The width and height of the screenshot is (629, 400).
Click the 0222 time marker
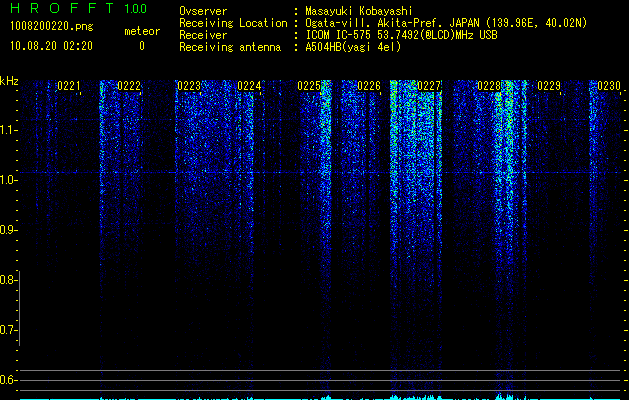[x=129, y=86]
